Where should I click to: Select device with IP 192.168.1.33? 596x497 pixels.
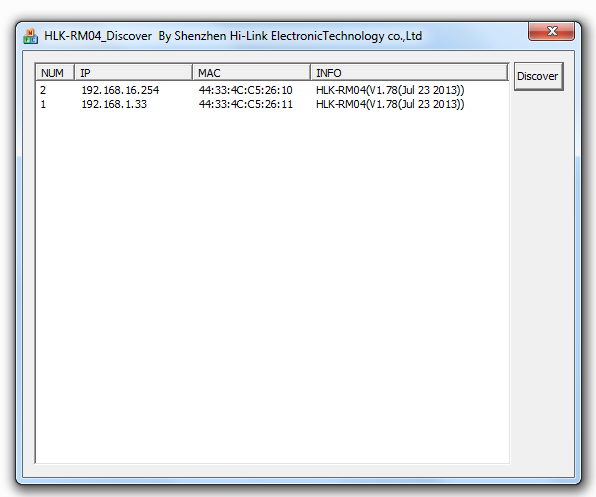(x=114, y=104)
